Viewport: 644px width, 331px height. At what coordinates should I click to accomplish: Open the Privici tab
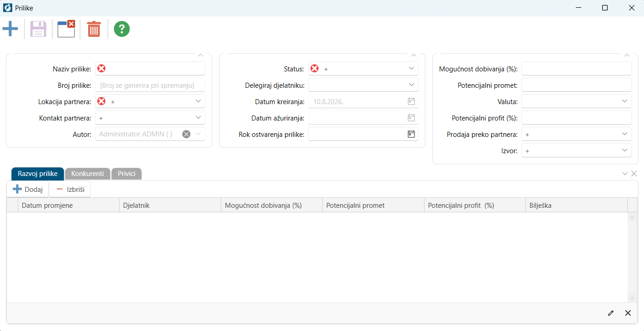(126, 174)
